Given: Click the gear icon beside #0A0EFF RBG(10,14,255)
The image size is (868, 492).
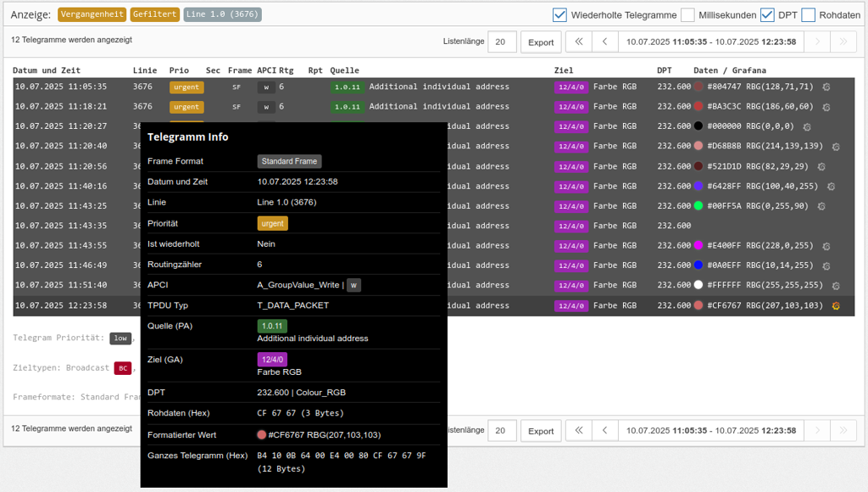Looking at the screenshot, I should [826, 266].
